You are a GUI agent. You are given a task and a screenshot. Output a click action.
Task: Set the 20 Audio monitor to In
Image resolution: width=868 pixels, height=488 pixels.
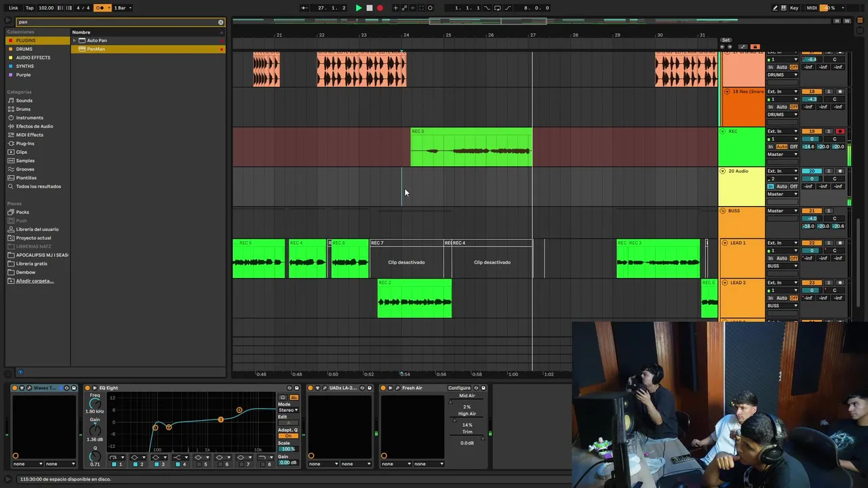pos(770,186)
